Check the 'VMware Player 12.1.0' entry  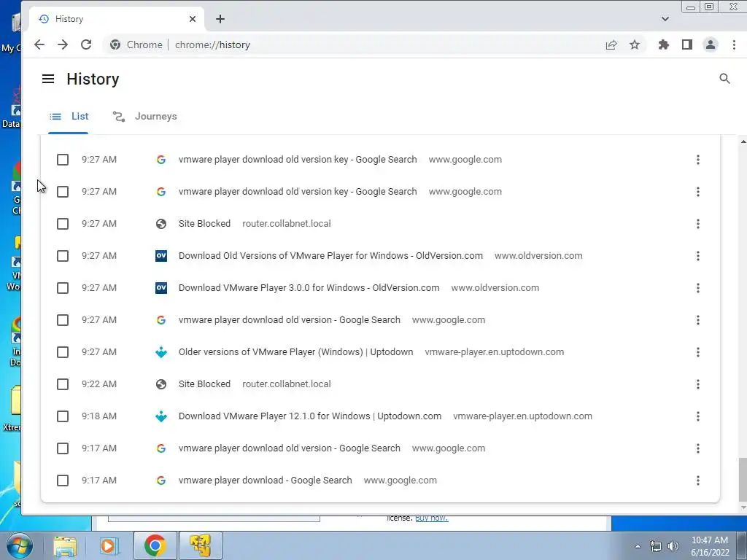(x=63, y=416)
